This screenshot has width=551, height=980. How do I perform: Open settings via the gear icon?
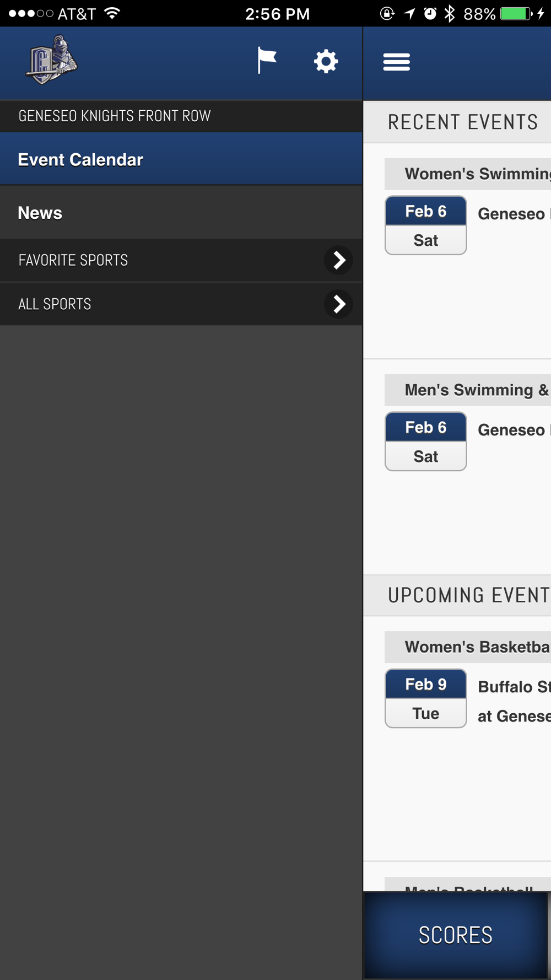(326, 61)
